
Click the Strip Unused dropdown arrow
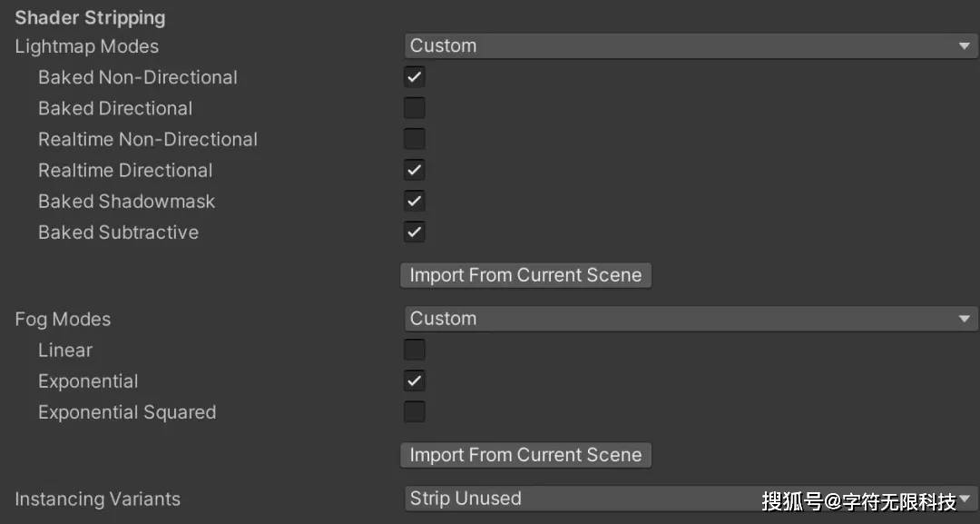coord(965,498)
